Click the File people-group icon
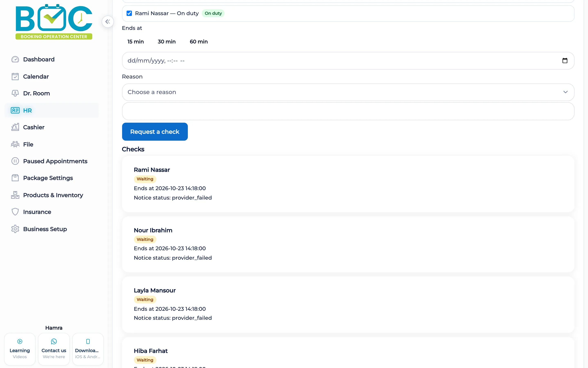This screenshot has width=588, height=368. coord(15,144)
